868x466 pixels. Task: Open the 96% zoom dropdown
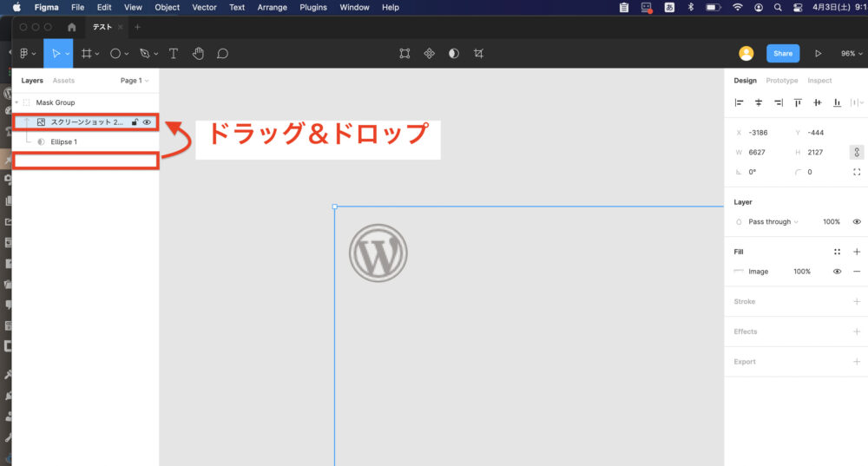pos(852,54)
